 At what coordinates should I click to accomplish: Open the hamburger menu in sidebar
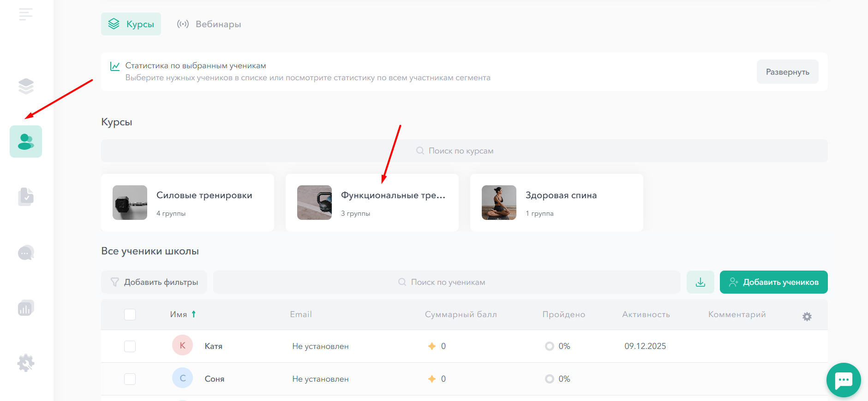[x=26, y=14]
